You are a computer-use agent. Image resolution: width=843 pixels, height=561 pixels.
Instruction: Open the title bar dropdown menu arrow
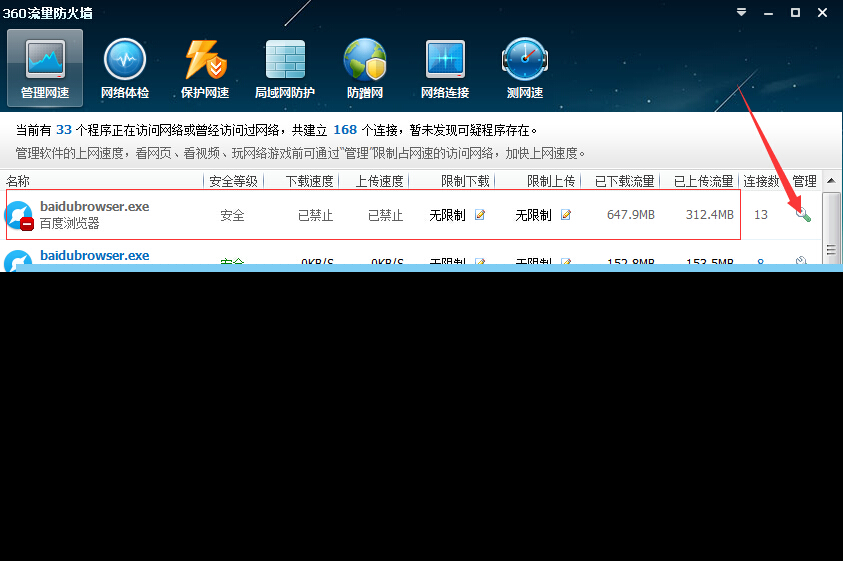pos(741,12)
